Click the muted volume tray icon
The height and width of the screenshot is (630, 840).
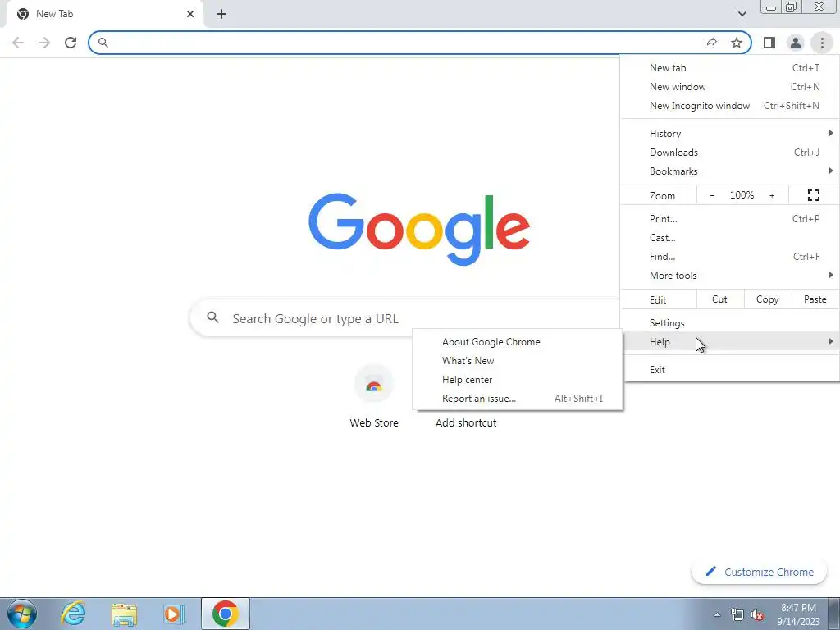pyautogui.click(x=757, y=614)
